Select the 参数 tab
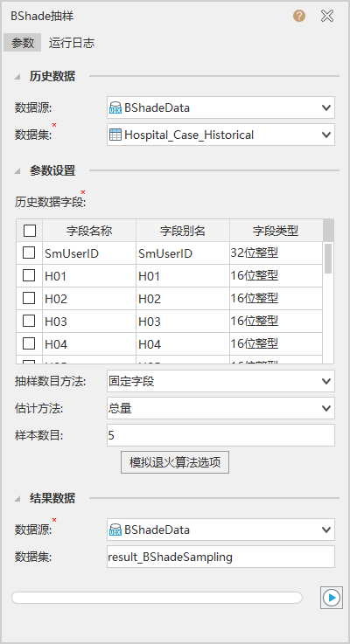 tap(23, 43)
